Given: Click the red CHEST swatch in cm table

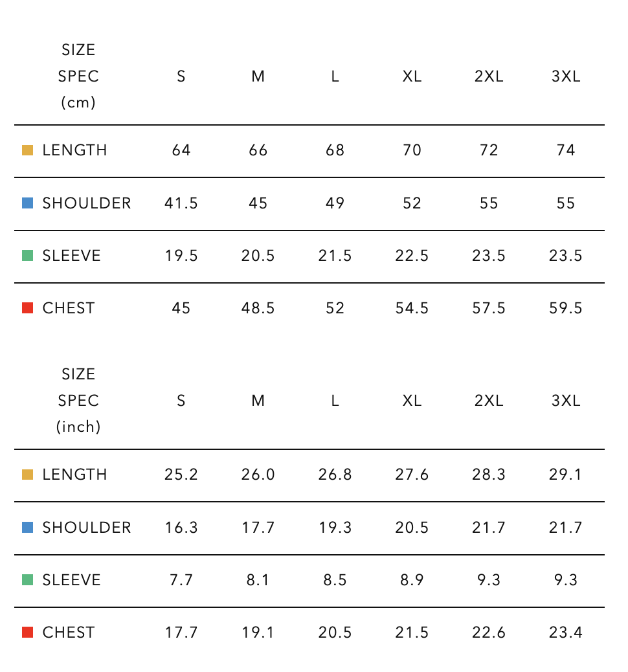Looking at the screenshot, I should [x=27, y=308].
